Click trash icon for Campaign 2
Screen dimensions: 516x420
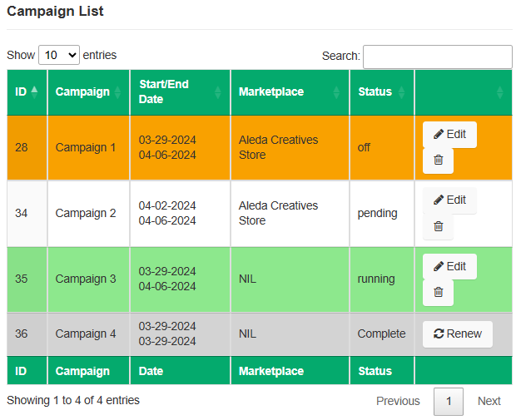pyautogui.click(x=438, y=226)
